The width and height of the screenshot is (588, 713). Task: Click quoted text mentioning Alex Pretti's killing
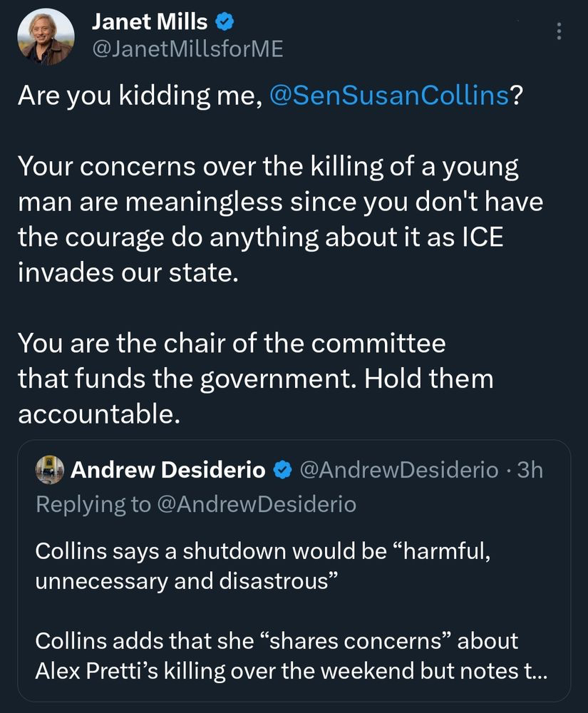277,656
